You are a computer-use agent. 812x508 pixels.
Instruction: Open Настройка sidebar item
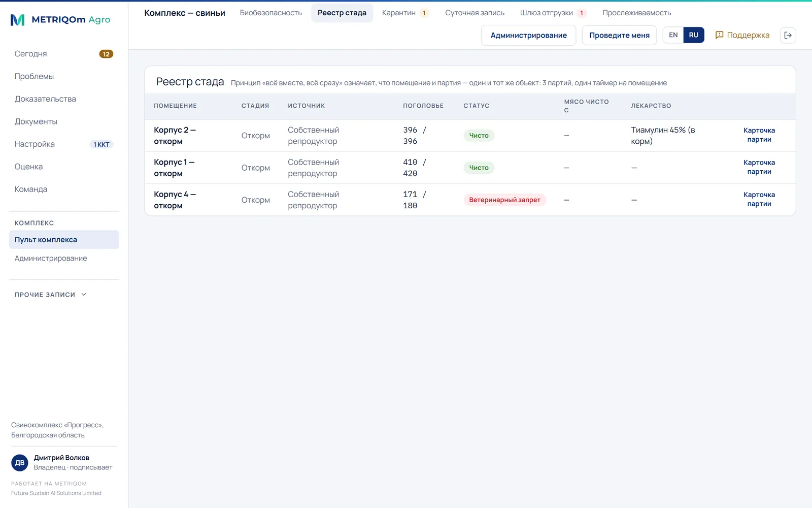(x=64, y=144)
